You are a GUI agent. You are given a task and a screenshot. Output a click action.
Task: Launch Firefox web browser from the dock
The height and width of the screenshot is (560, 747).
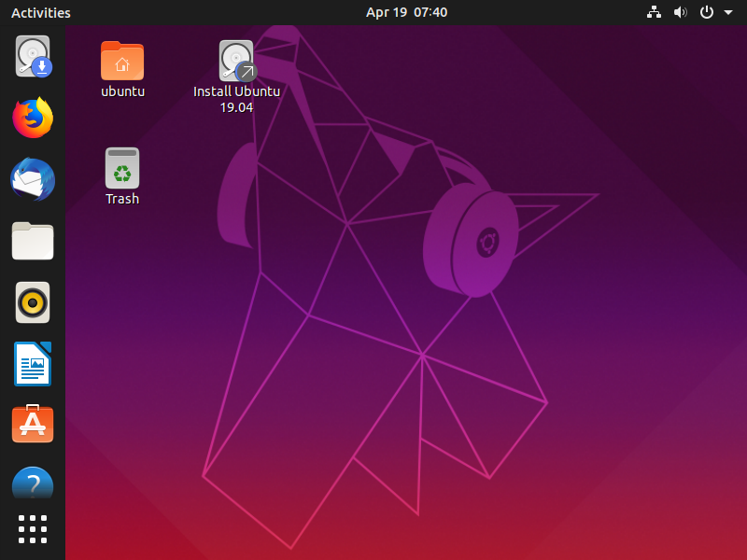coord(33,119)
